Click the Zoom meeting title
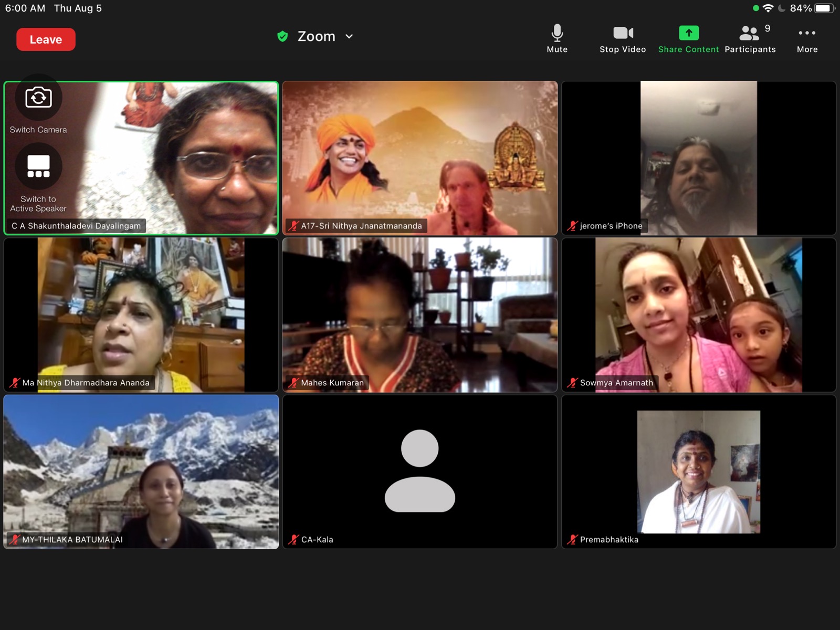 pyautogui.click(x=316, y=36)
